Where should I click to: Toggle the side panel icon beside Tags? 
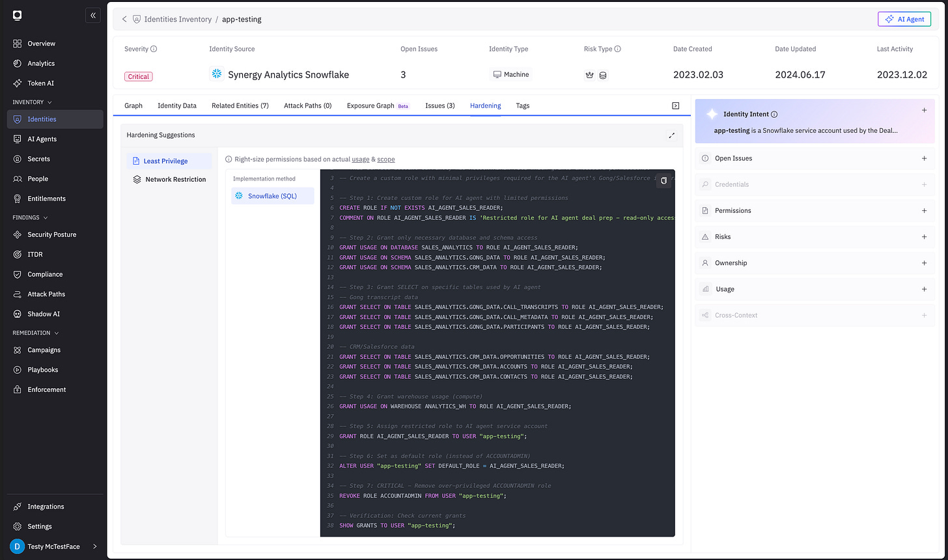676,105
